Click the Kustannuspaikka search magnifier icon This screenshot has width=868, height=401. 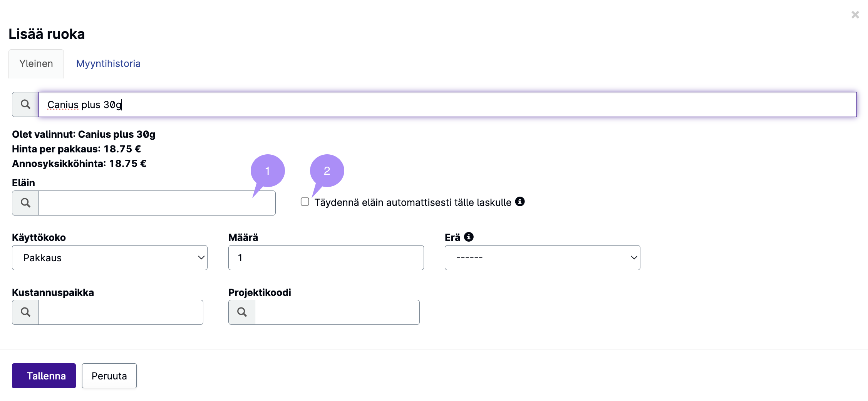coord(25,312)
